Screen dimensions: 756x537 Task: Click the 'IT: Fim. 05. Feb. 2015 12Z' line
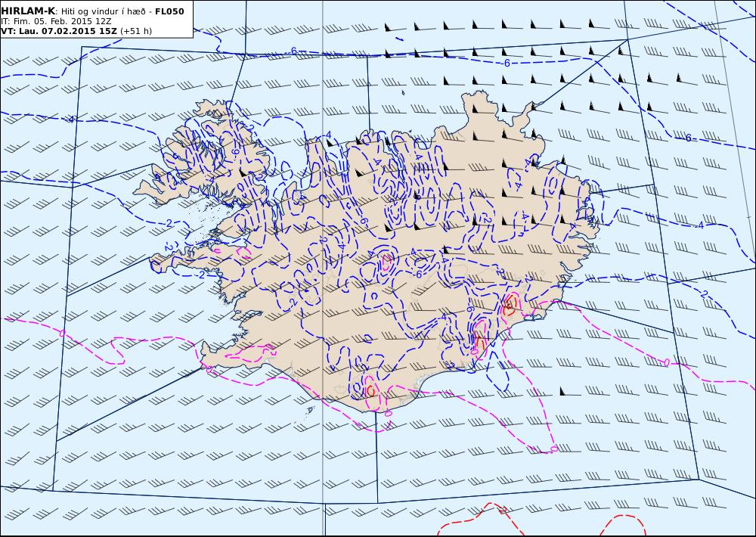pos(57,22)
